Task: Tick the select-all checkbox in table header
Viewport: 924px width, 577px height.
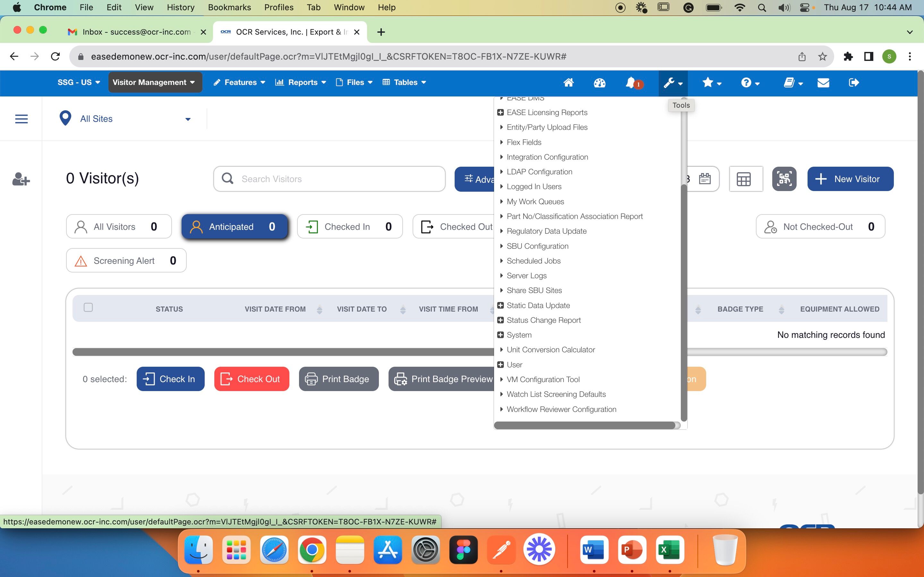Action: pyautogui.click(x=88, y=308)
